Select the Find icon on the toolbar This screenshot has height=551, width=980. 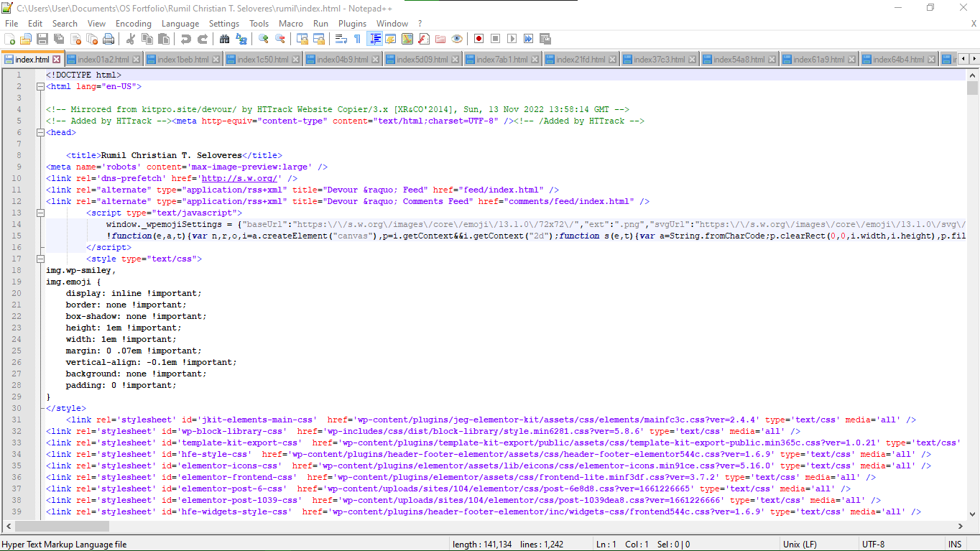tap(224, 39)
